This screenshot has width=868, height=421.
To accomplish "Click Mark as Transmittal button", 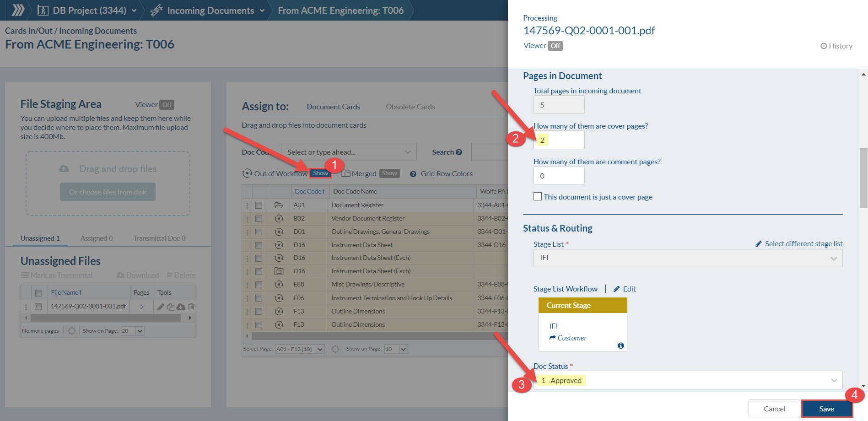I will [x=57, y=275].
